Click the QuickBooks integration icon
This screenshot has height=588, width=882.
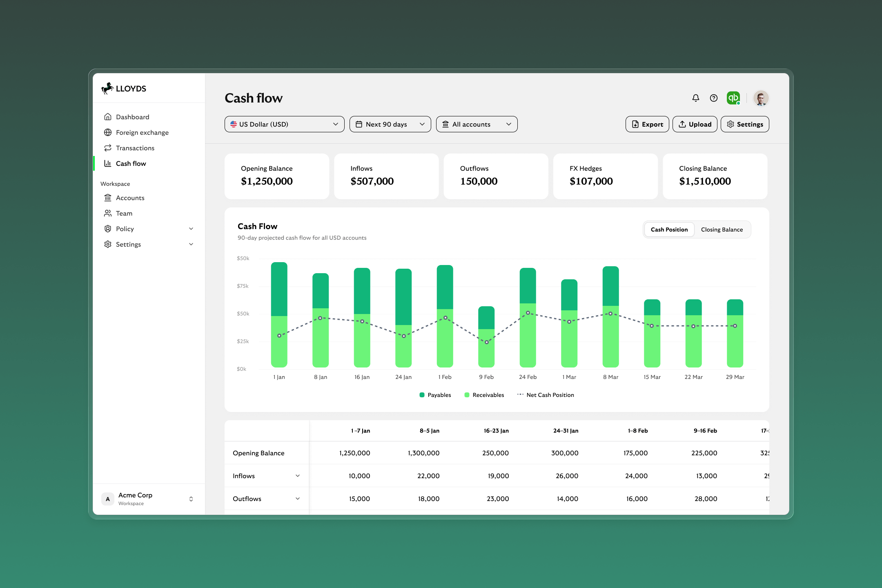click(733, 98)
